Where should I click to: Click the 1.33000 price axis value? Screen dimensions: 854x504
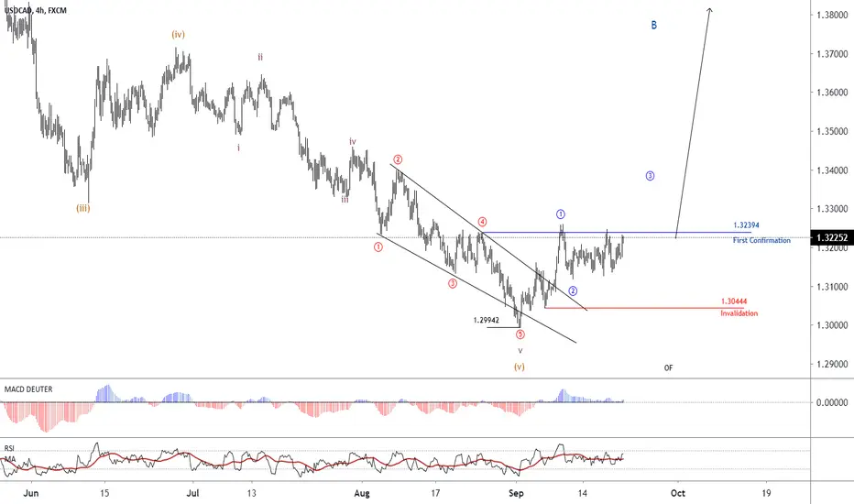click(832, 209)
